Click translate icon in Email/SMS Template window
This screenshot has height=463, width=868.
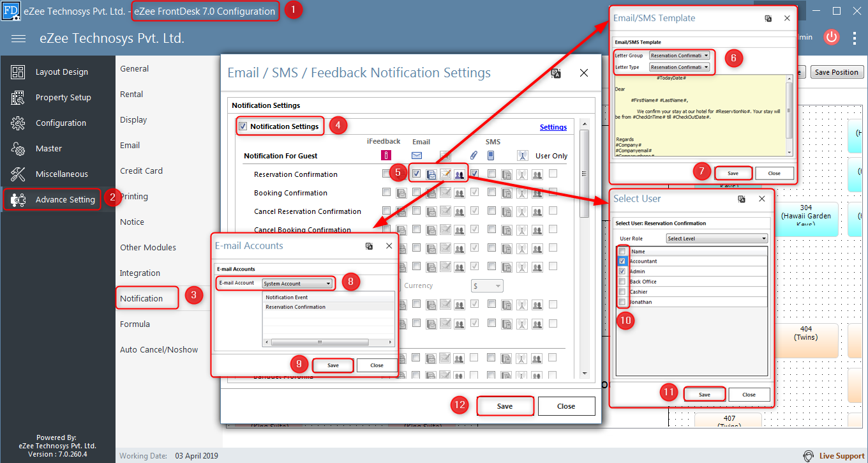(x=768, y=19)
